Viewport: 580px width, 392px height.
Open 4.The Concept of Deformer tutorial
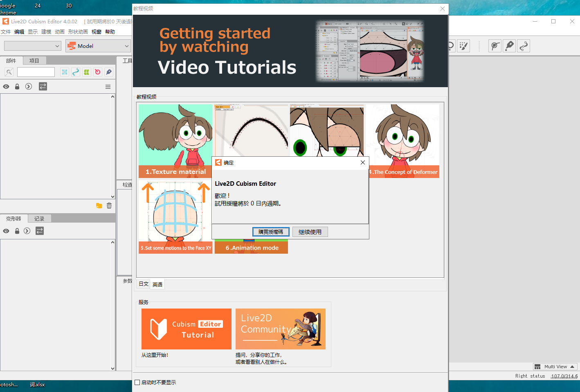(402, 141)
